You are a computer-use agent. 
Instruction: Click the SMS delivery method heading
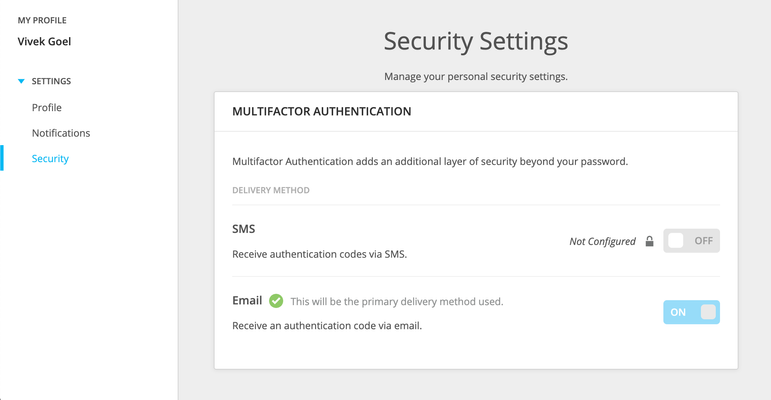click(x=243, y=229)
